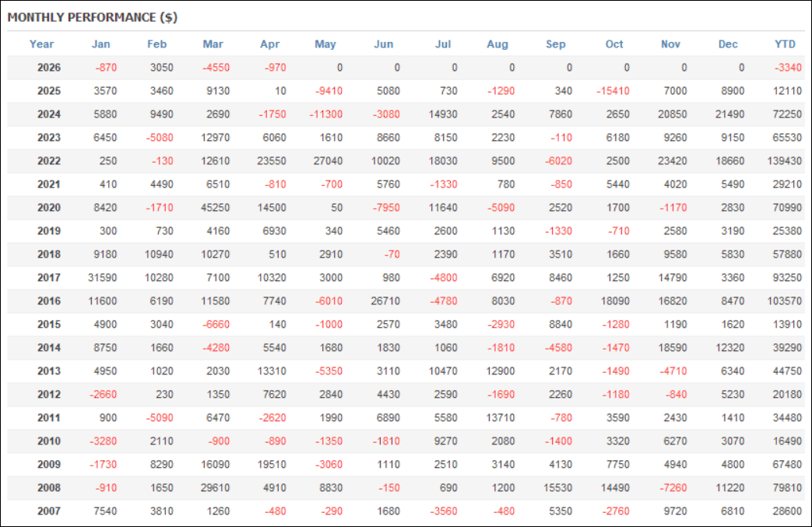Select the 2008 March value 29610

tap(216, 487)
